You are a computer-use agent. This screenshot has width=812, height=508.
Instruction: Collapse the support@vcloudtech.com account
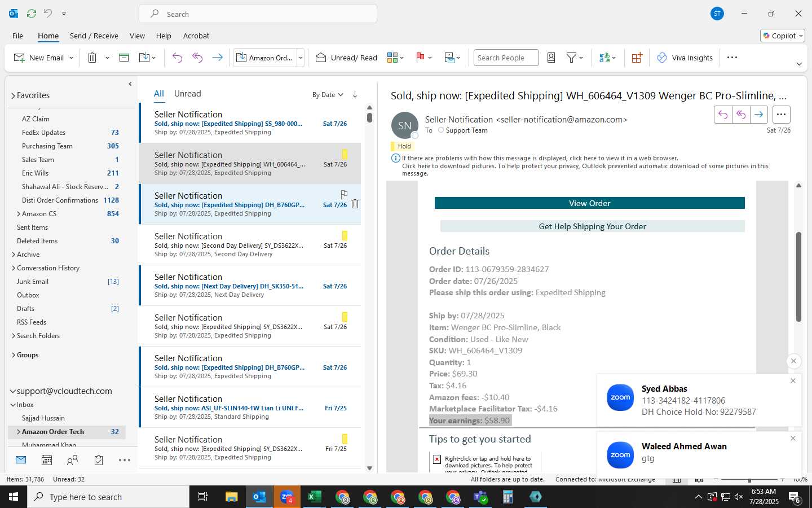[13, 391]
